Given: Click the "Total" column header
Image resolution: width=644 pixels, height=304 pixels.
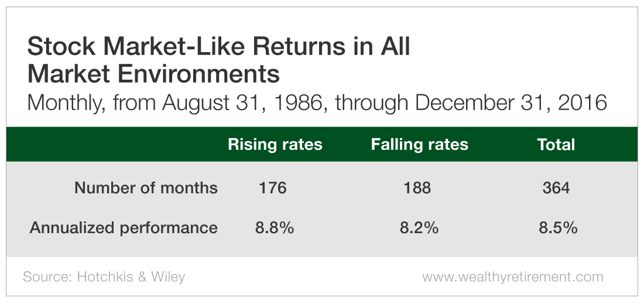Looking at the screenshot, I should click(556, 145).
